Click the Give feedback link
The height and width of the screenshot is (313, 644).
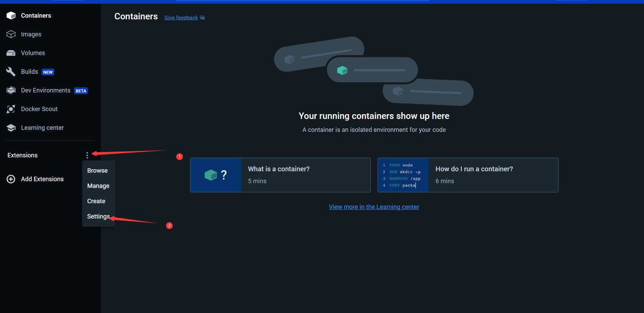[x=181, y=17]
